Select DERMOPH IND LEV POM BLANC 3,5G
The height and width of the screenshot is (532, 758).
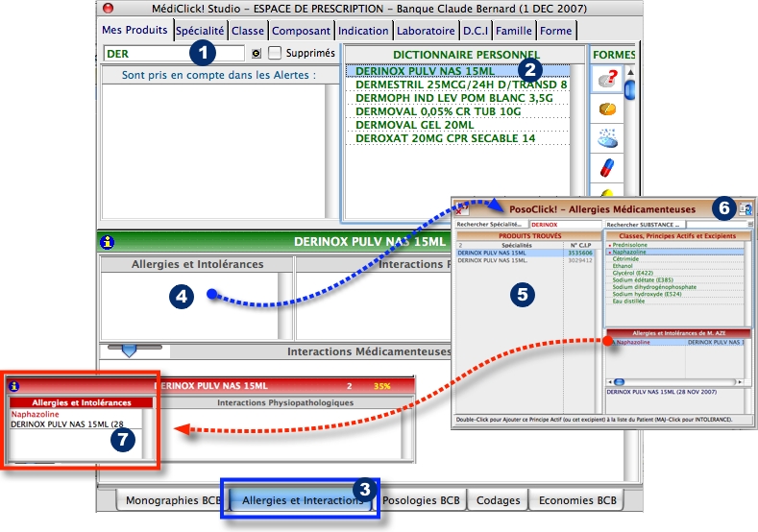[x=458, y=98]
